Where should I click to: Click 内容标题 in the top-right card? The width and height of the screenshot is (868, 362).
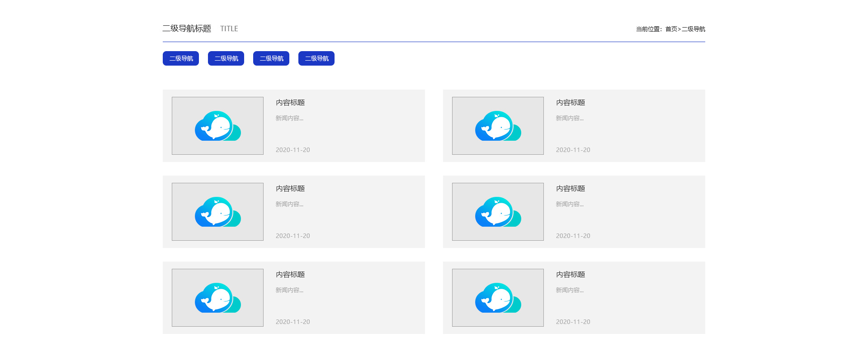(x=571, y=103)
